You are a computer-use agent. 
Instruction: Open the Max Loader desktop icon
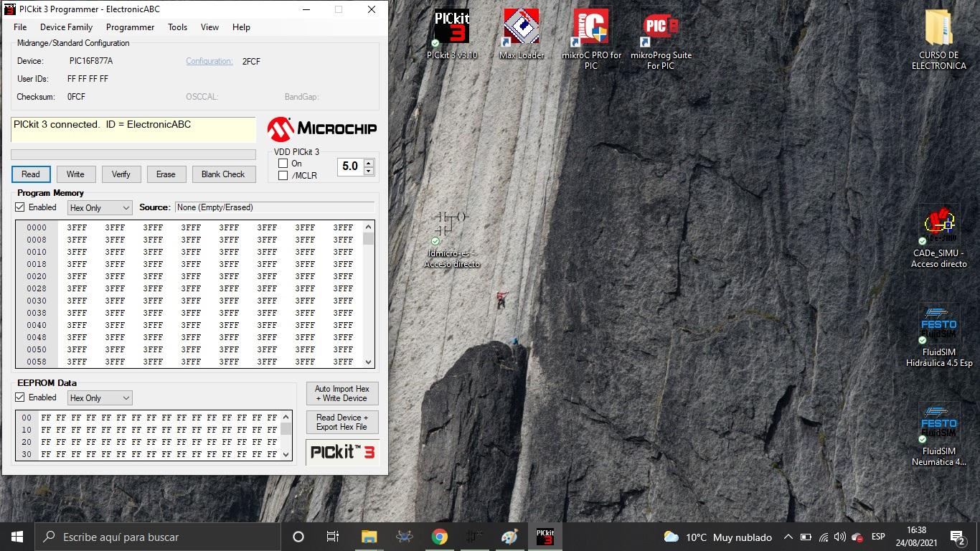tap(522, 34)
